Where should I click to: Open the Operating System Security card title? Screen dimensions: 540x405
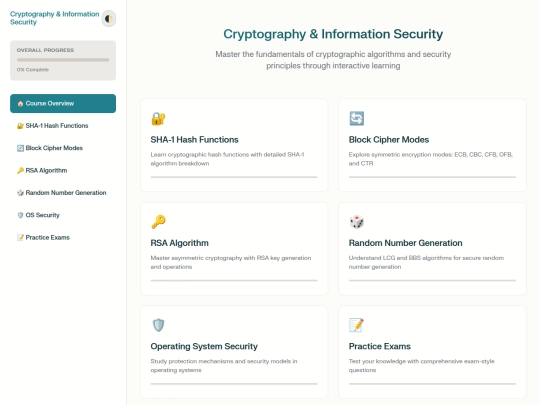(x=204, y=346)
